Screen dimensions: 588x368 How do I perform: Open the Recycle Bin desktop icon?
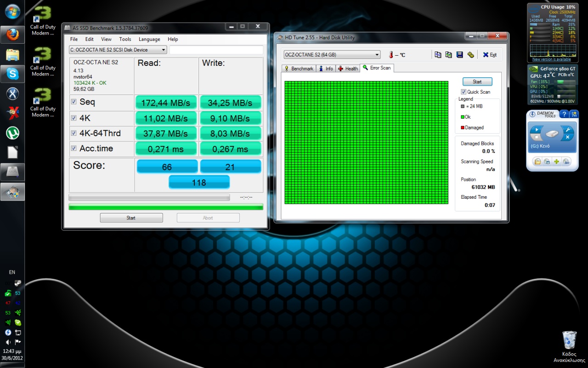(570, 347)
